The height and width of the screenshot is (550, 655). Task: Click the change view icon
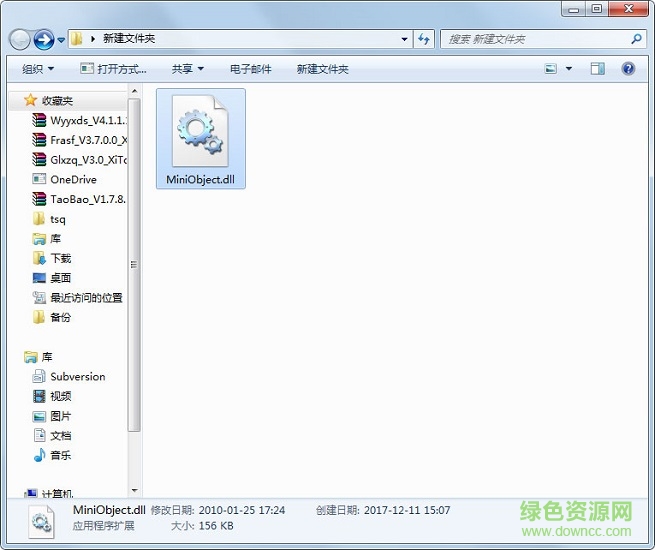551,68
